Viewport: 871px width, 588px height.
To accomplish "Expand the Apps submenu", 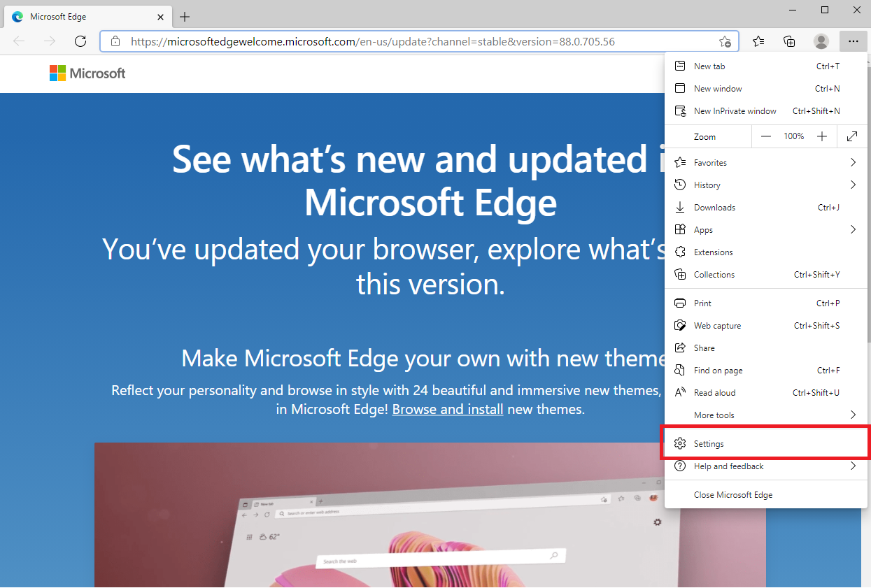I will [x=765, y=230].
